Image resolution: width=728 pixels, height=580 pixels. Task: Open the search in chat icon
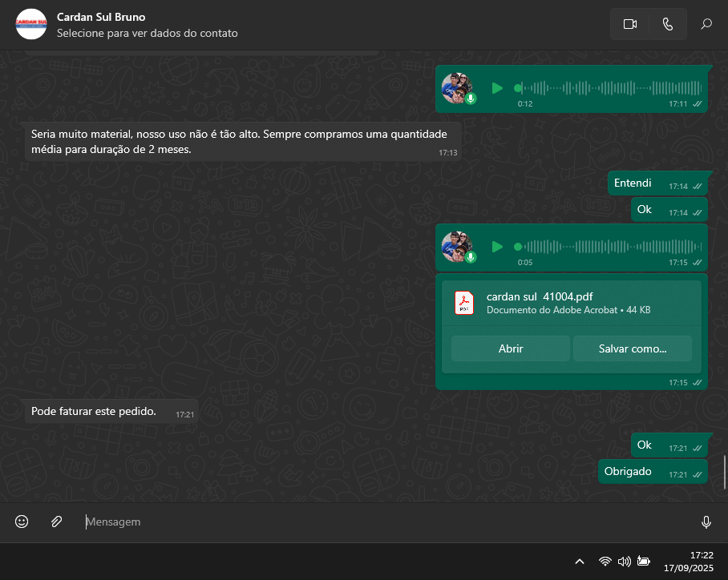point(706,24)
